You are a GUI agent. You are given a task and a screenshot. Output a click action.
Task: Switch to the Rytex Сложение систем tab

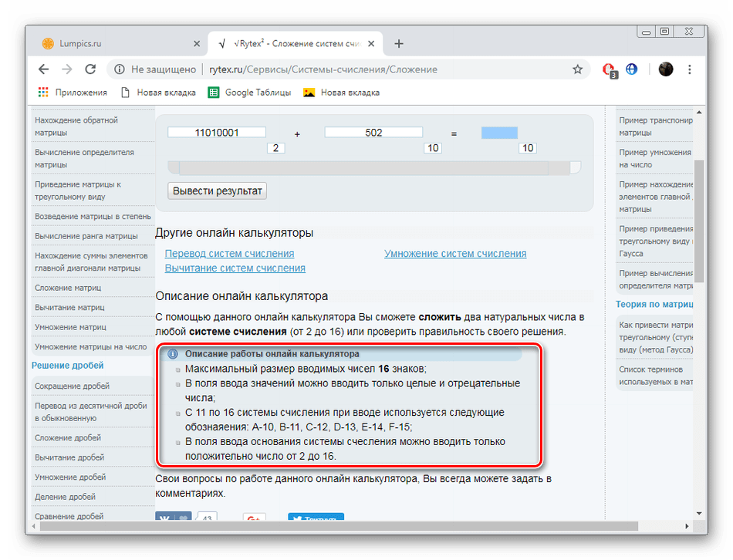coord(296,43)
